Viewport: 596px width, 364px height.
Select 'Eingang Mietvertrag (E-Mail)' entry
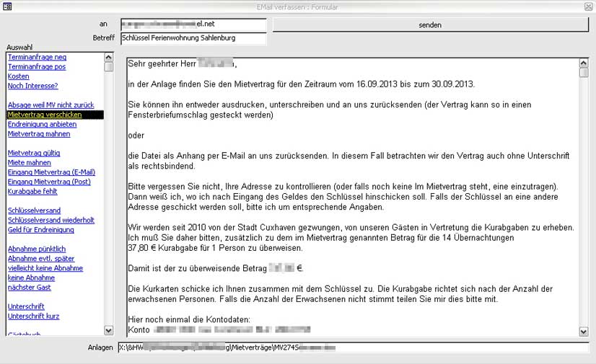pos(51,172)
